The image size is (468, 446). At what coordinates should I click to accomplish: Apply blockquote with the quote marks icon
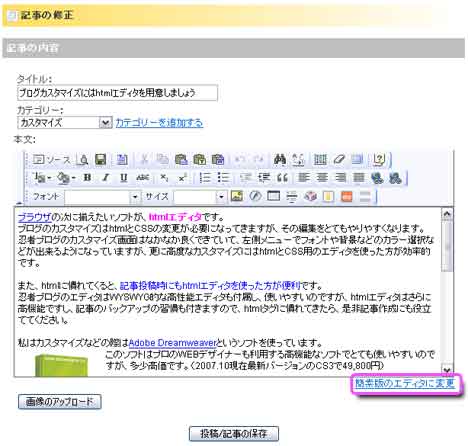point(282,178)
